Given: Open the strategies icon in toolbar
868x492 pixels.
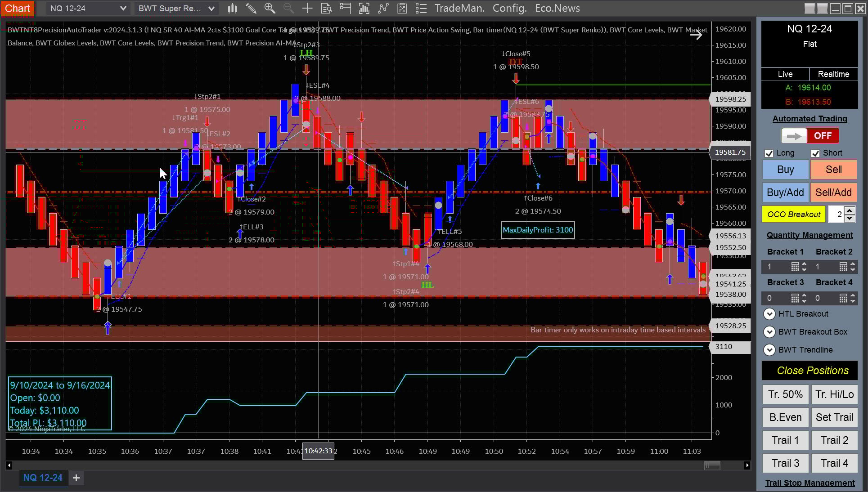Looking at the screenshot, I should click(402, 8).
